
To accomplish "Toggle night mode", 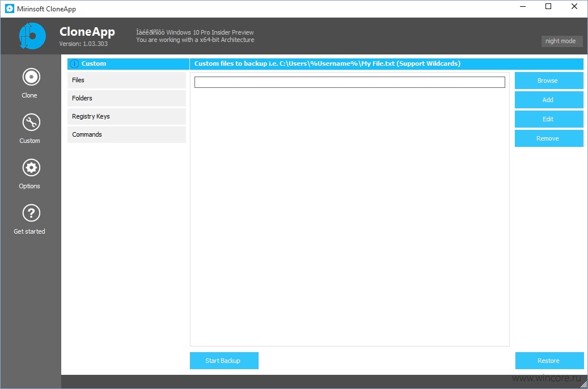I will [561, 41].
